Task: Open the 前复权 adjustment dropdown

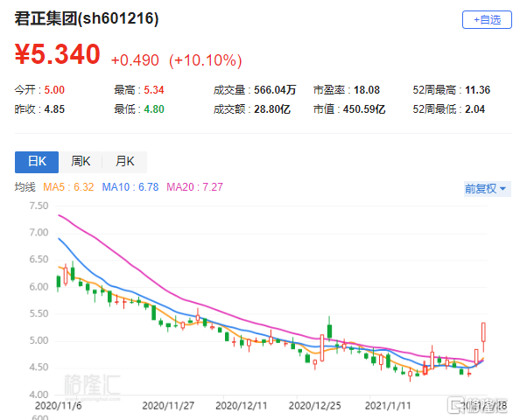Action: pos(487,189)
